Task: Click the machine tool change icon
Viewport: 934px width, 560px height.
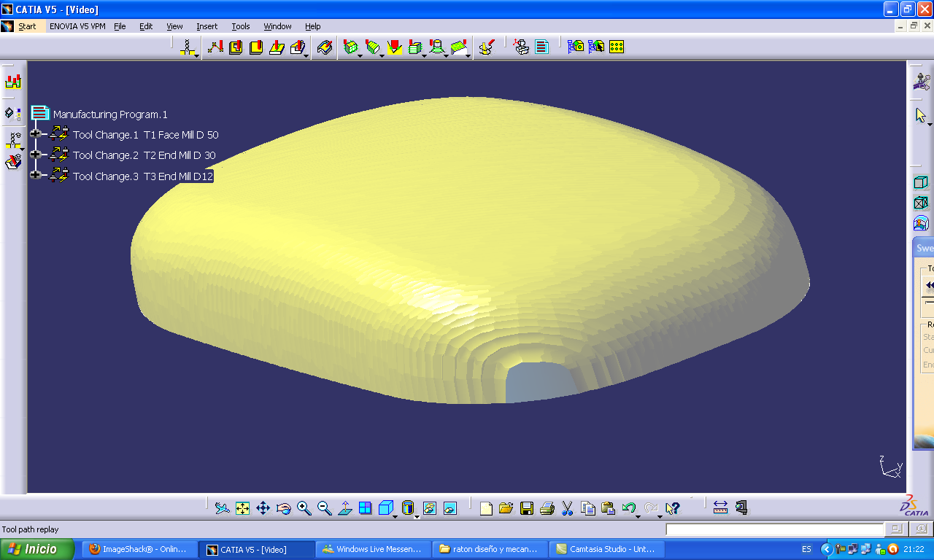Action: click(521, 47)
